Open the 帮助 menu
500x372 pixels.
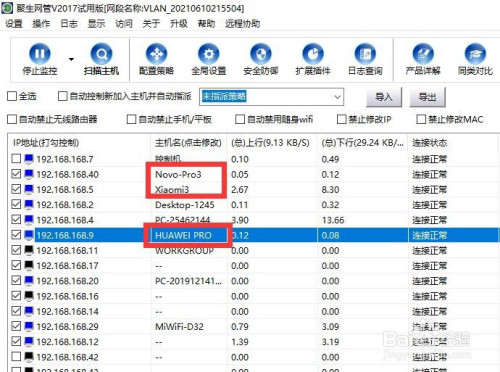point(206,24)
